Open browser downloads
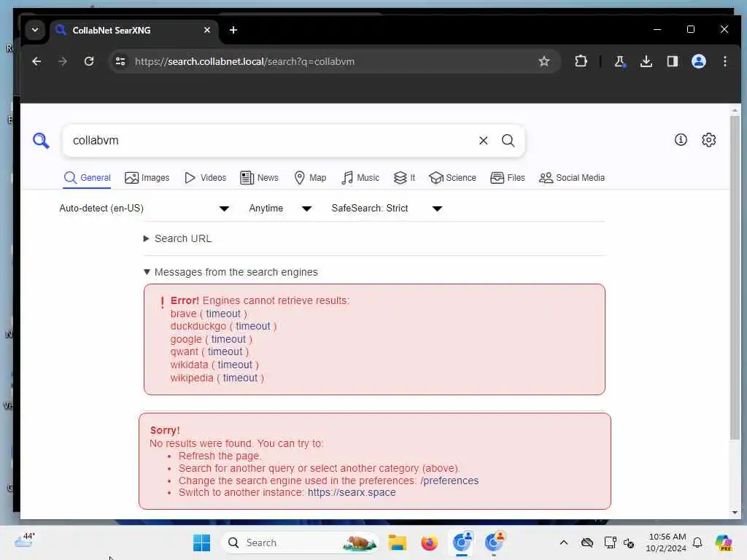The height and width of the screenshot is (560, 747). (x=646, y=61)
